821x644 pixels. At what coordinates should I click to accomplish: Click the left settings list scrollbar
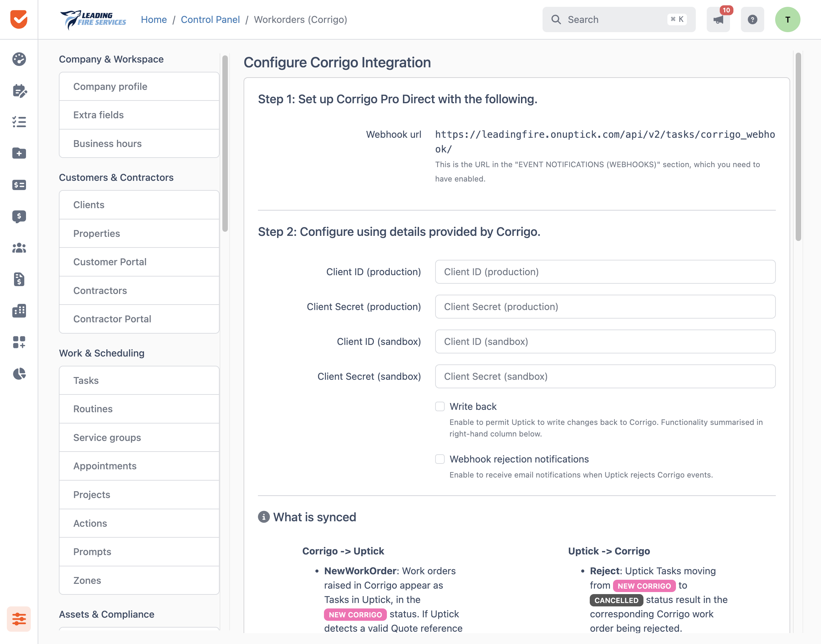pyautogui.click(x=225, y=143)
